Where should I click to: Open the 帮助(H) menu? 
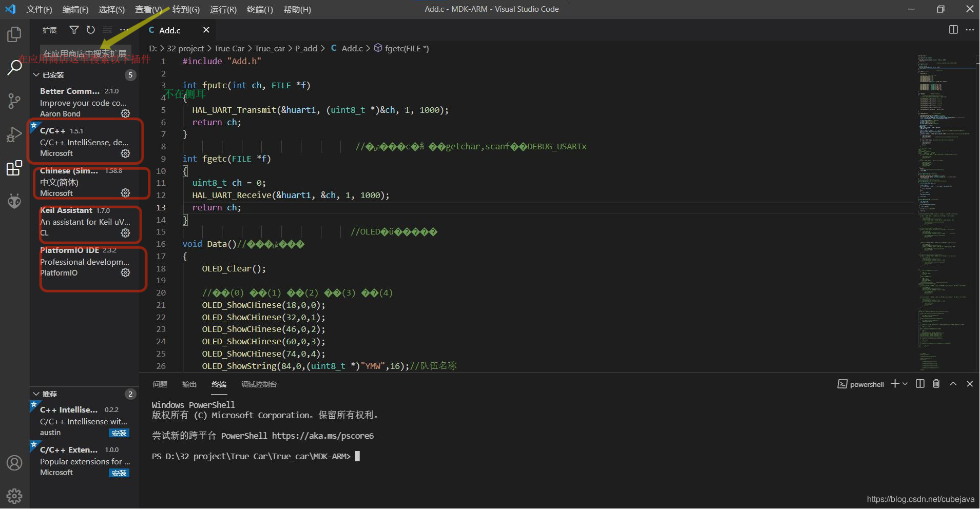click(x=297, y=9)
